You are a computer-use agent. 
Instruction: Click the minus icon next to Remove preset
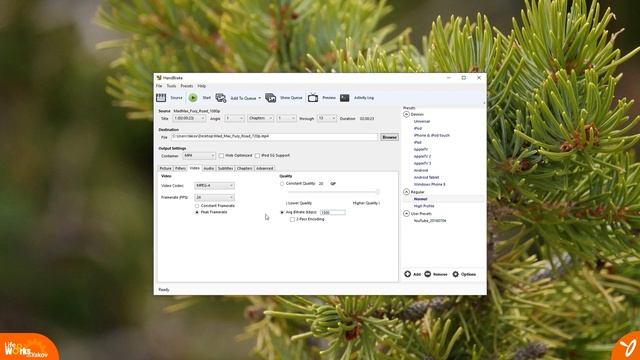(427, 274)
